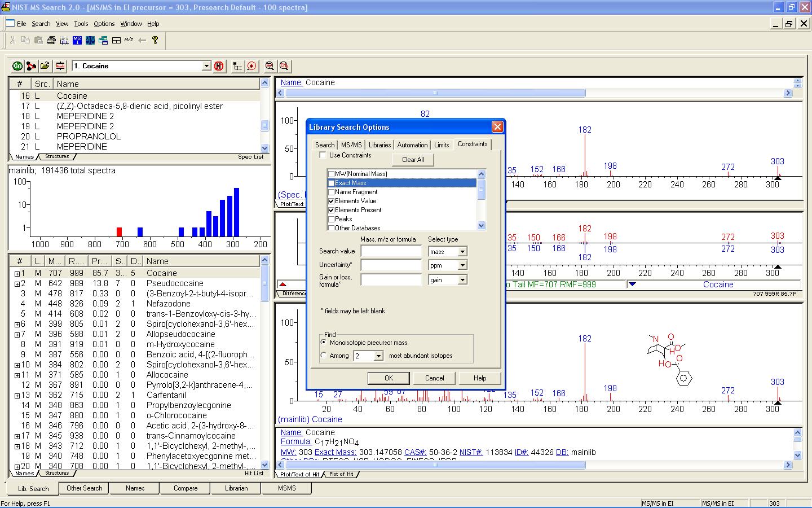Click the yellow question mark help icon
The height and width of the screenshot is (508, 812).
tap(155, 40)
